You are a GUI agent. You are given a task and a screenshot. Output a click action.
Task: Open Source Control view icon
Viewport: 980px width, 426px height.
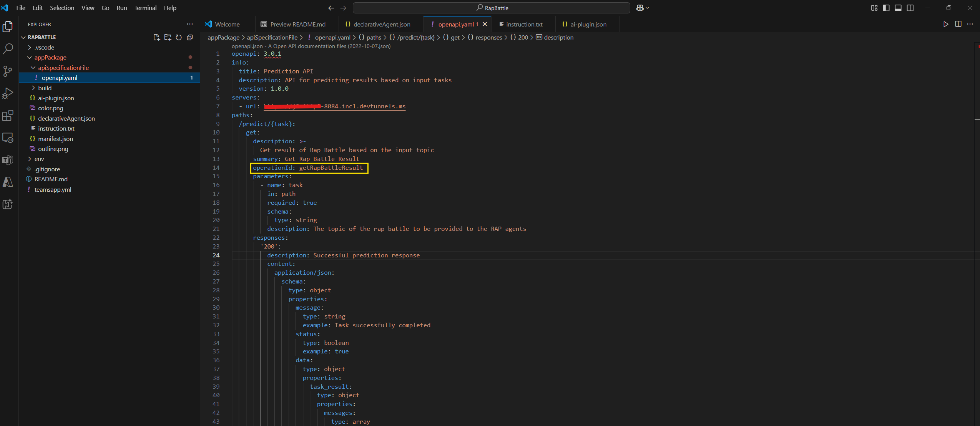[8, 71]
